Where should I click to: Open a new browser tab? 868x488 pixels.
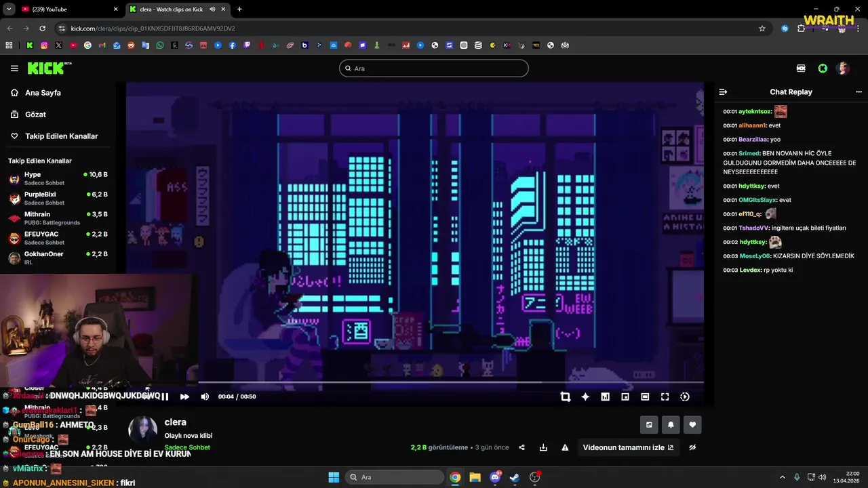tap(239, 9)
